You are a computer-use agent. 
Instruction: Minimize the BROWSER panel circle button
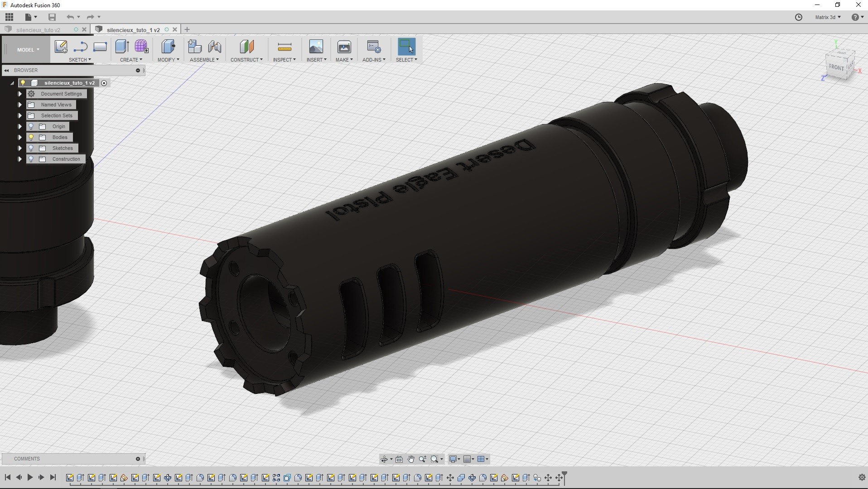(x=138, y=70)
